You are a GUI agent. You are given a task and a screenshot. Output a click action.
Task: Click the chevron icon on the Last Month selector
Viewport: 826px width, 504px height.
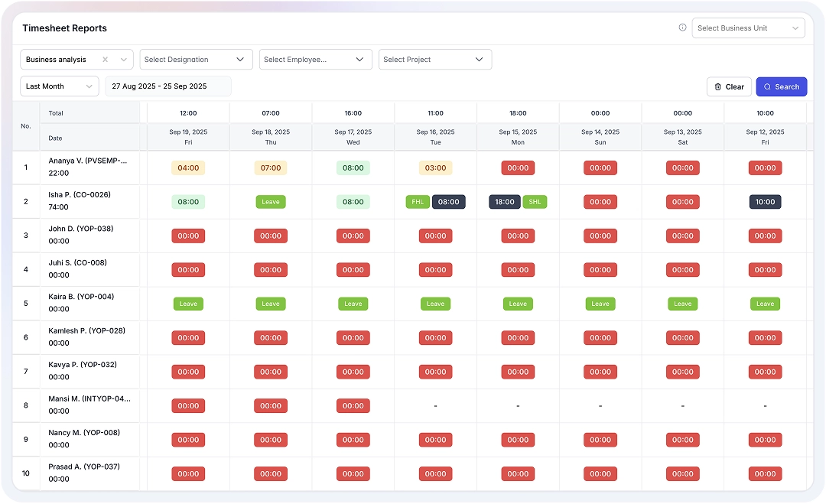[x=89, y=86]
